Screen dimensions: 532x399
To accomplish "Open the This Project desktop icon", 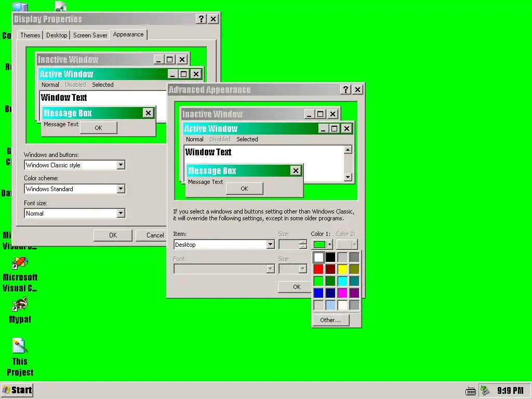I will point(20,357).
